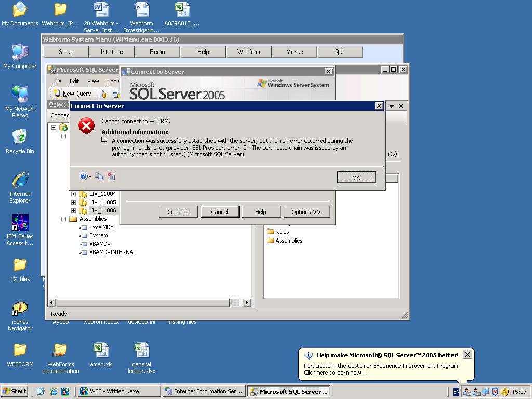The height and width of the screenshot is (399, 532).
Task: Copy error message text icon
Action: point(99,177)
